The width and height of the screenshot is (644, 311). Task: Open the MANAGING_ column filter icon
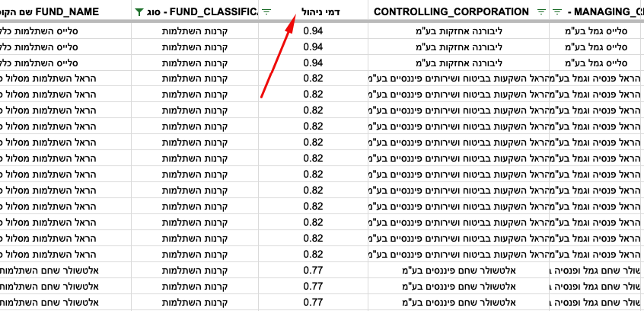(x=557, y=12)
